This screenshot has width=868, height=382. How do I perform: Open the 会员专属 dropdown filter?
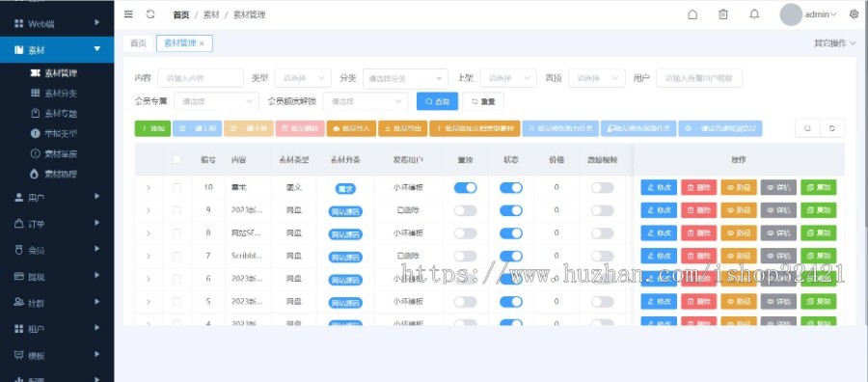click(216, 101)
